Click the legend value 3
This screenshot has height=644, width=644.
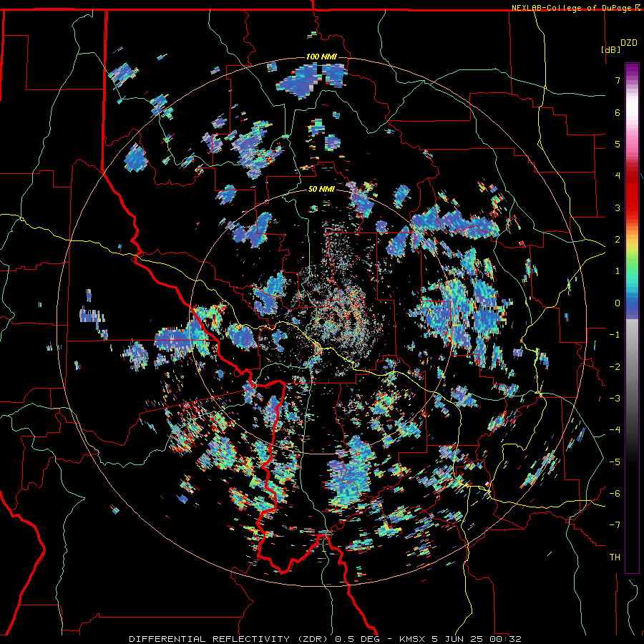[x=618, y=208]
